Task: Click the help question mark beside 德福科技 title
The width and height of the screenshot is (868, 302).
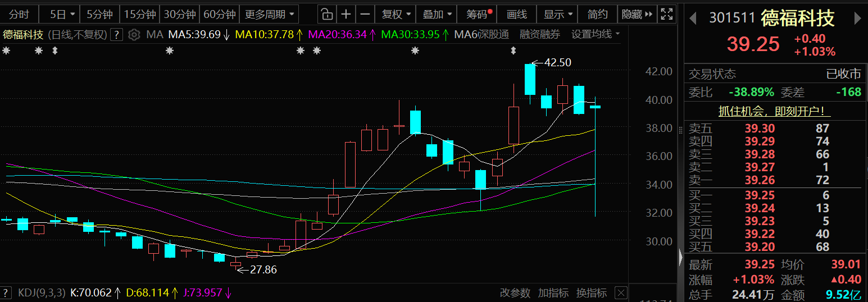Action: tap(116, 35)
